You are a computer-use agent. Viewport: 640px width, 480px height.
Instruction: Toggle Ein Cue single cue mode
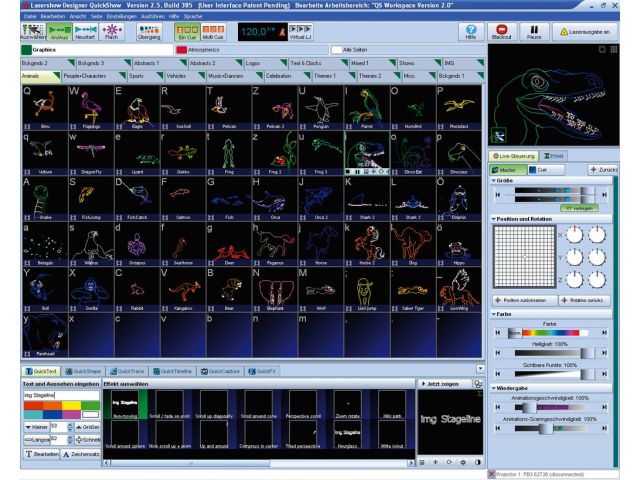click(187, 32)
